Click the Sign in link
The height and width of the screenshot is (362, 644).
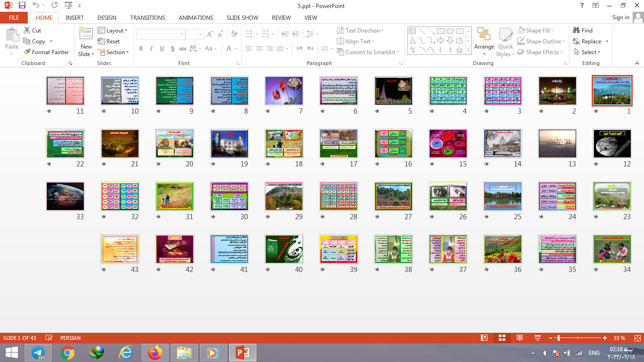point(620,17)
